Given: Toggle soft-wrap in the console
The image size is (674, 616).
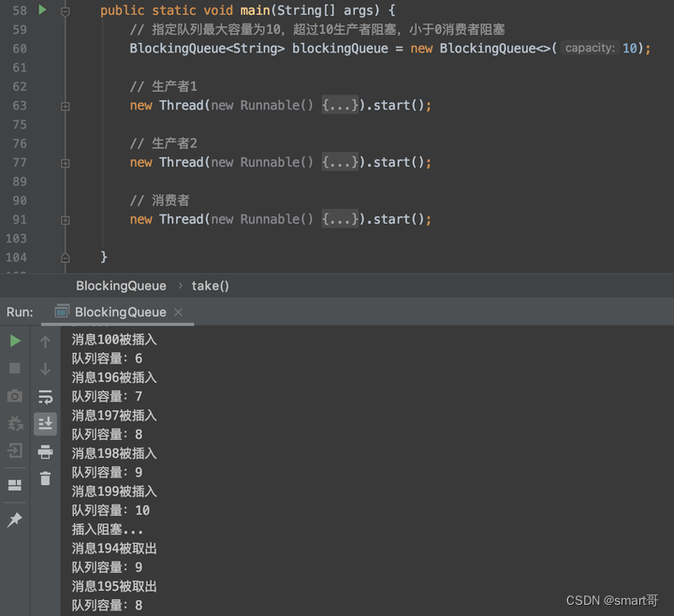Looking at the screenshot, I should (45, 397).
